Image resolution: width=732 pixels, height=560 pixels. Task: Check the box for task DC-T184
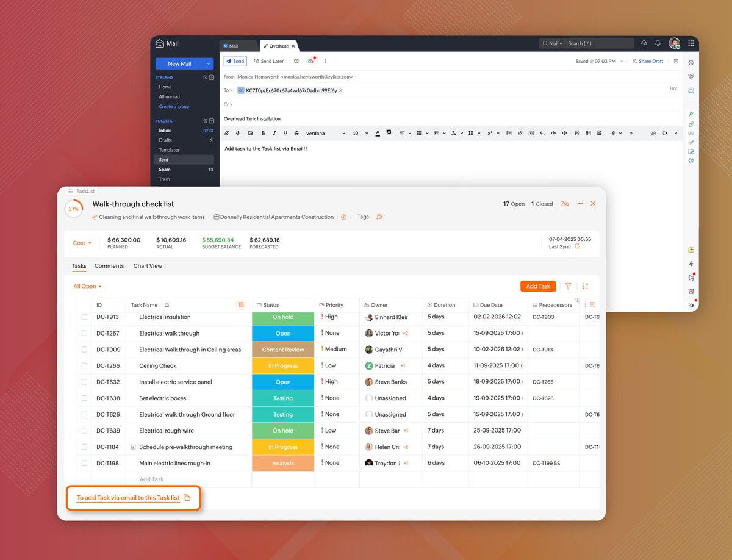[85, 447]
